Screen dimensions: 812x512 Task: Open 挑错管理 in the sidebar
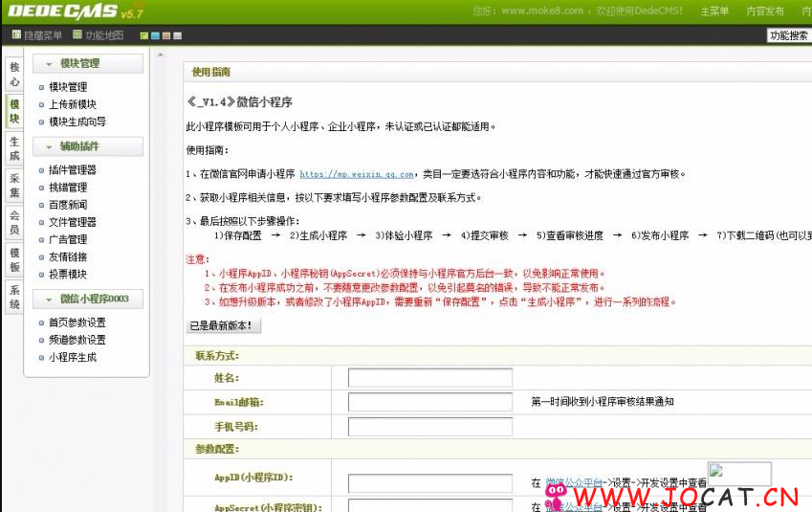(x=68, y=188)
